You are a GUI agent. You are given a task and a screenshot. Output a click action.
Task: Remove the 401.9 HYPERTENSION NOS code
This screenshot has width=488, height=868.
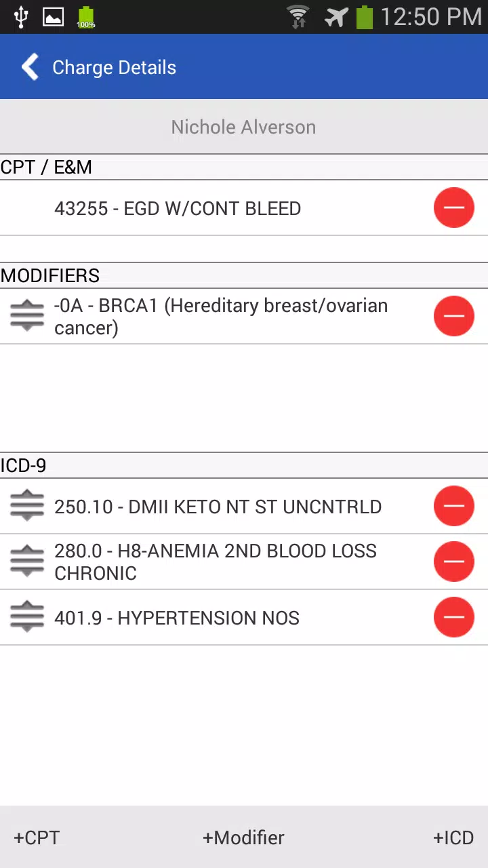pos(453,617)
